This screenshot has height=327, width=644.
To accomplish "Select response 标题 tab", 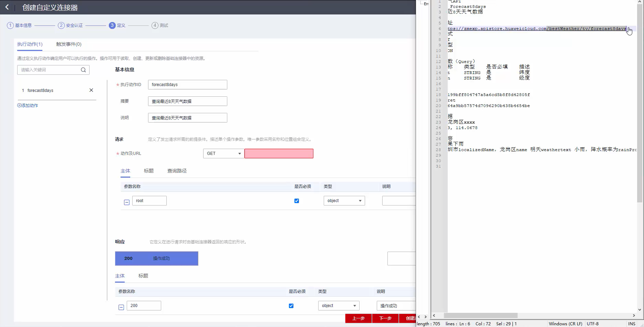I will pyautogui.click(x=143, y=276).
